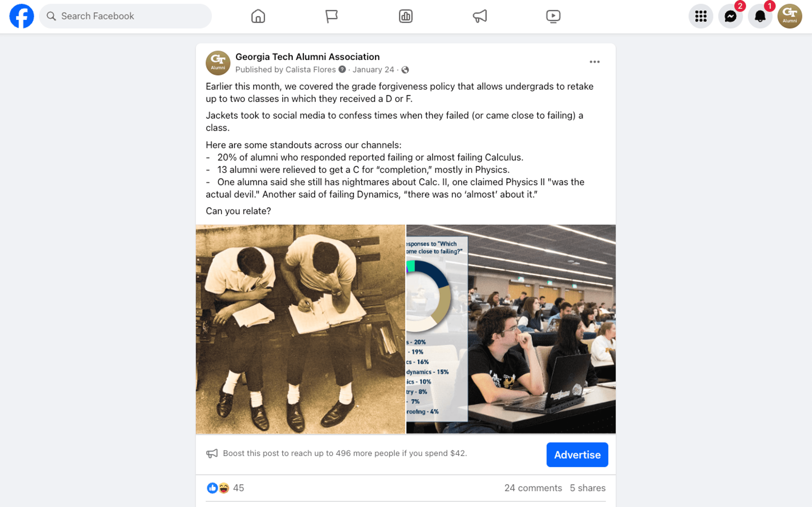This screenshot has width=812, height=507.
Task: View the 5 shares link
Action: pyautogui.click(x=587, y=488)
